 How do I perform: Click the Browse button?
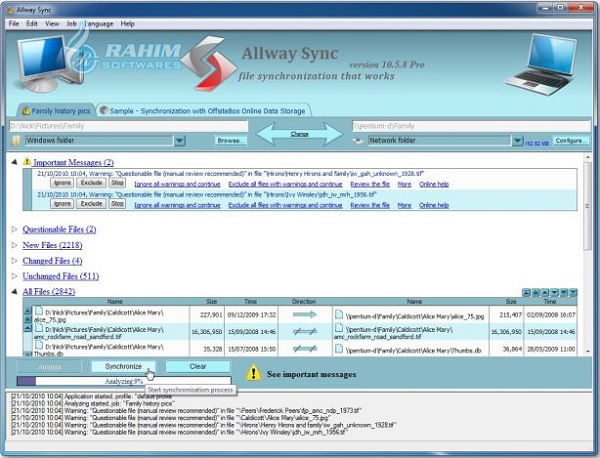[x=231, y=140]
